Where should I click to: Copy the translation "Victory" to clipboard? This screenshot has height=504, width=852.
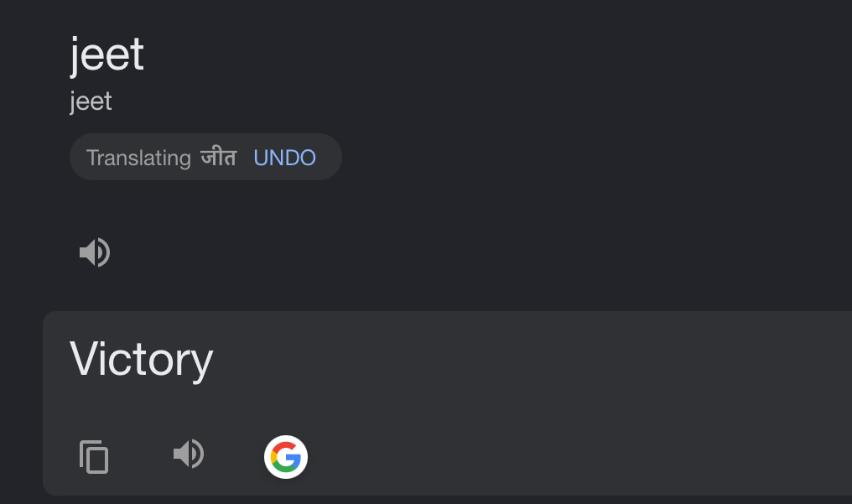click(x=94, y=457)
